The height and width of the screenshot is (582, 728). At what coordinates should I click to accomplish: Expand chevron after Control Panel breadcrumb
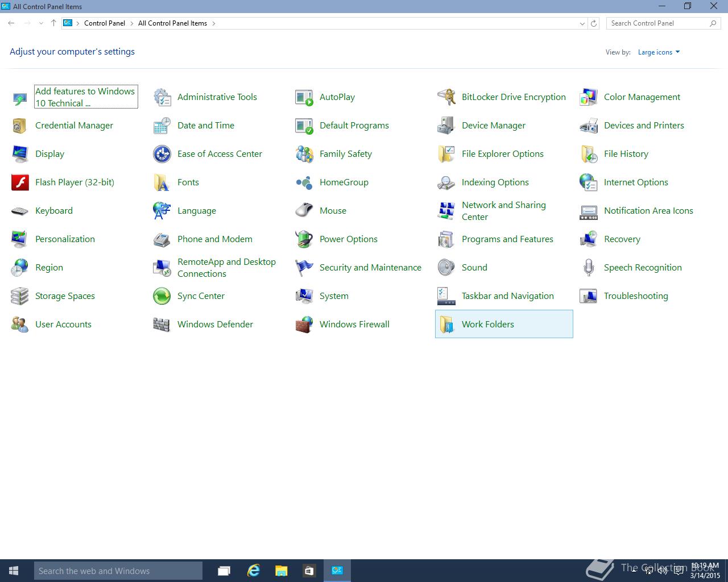coord(131,23)
